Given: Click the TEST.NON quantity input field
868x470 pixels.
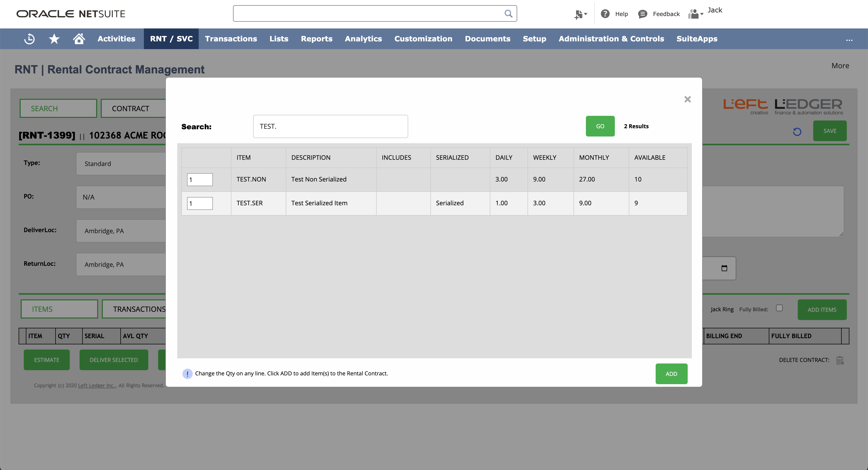Looking at the screenshot, I should [200, 179].
